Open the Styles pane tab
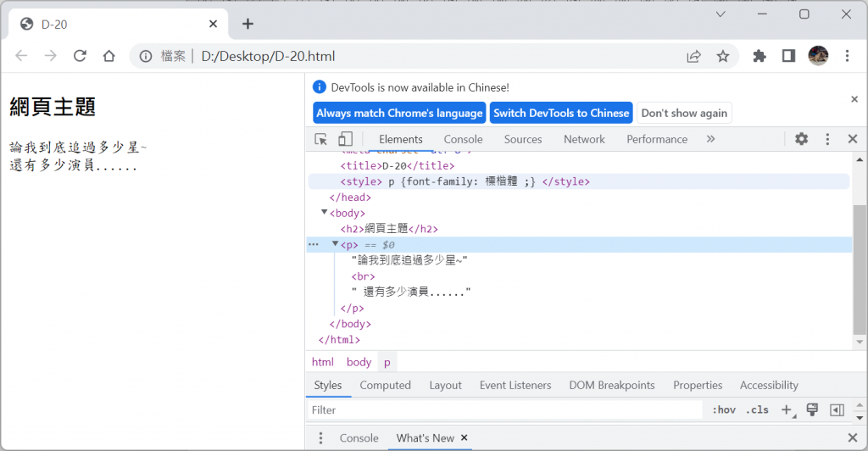The height and width of the screenshot is (451, 868). tap(328, 385)
